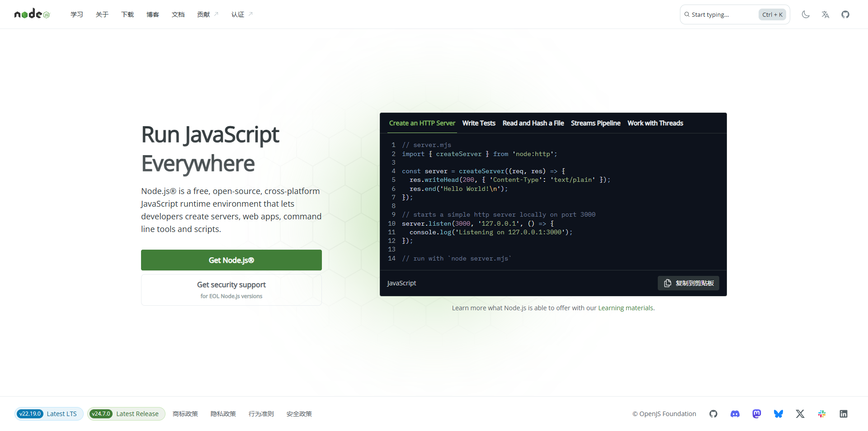Click the Ctrl + K shortcut badge
The width and height of the screenshot is (868, 431).
pyautogui.click(x=772, y=14)
